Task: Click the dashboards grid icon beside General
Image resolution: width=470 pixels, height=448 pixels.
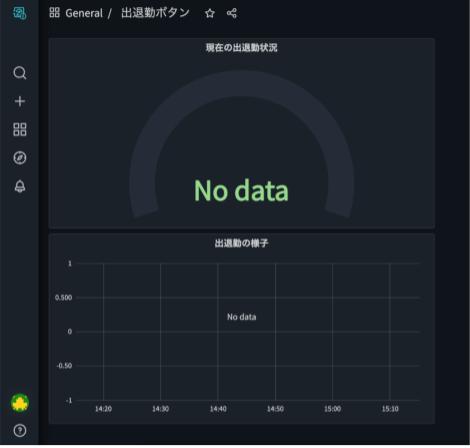Action: click(x=54, y=13)
